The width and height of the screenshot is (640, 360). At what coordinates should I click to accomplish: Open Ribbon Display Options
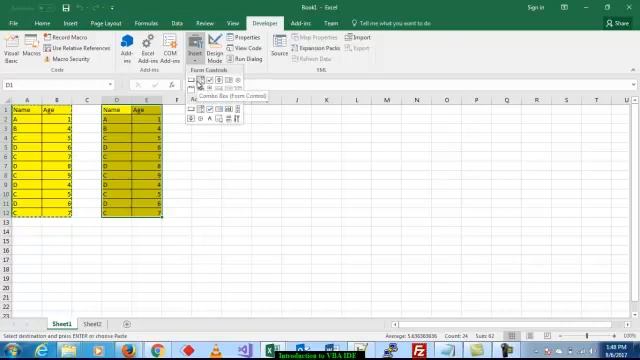[x=564, y=7]
